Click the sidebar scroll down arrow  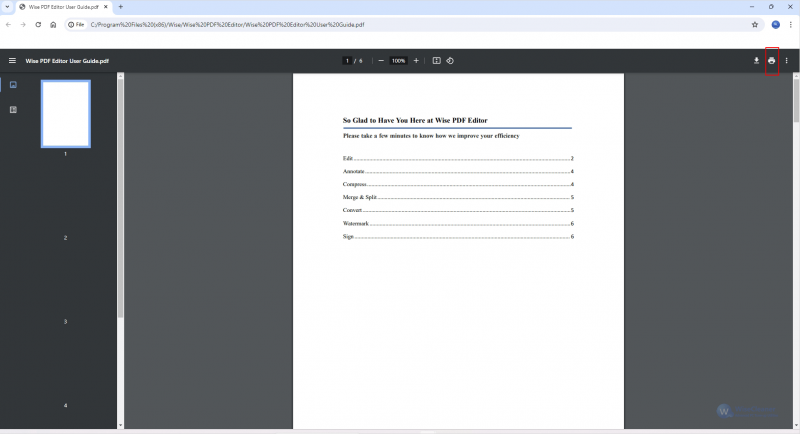120,425
